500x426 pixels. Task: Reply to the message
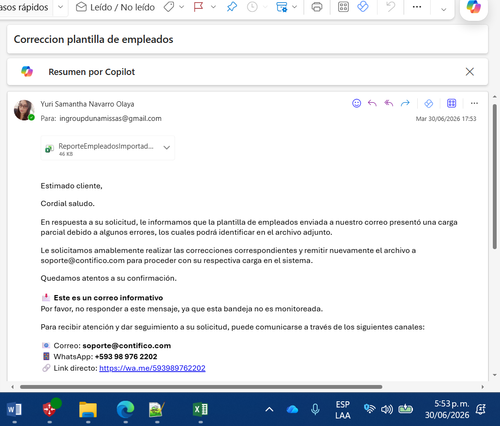[372, 103]
